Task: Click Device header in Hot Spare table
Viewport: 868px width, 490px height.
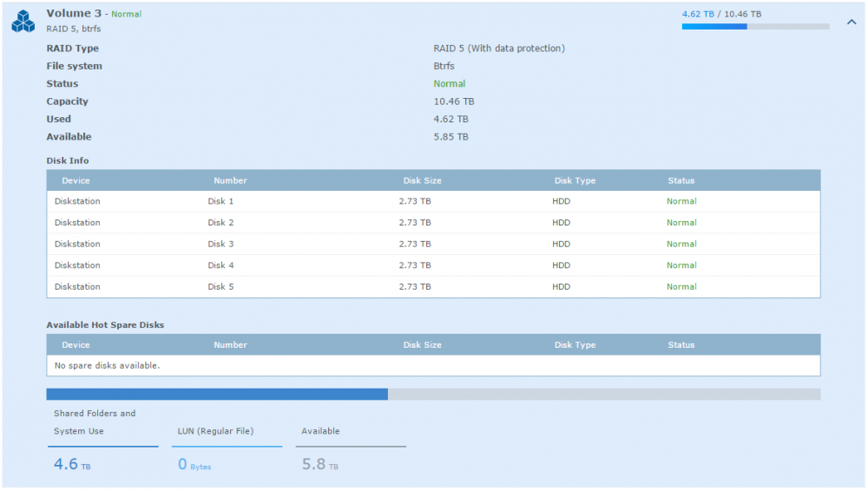Action: tap(76, 345)
